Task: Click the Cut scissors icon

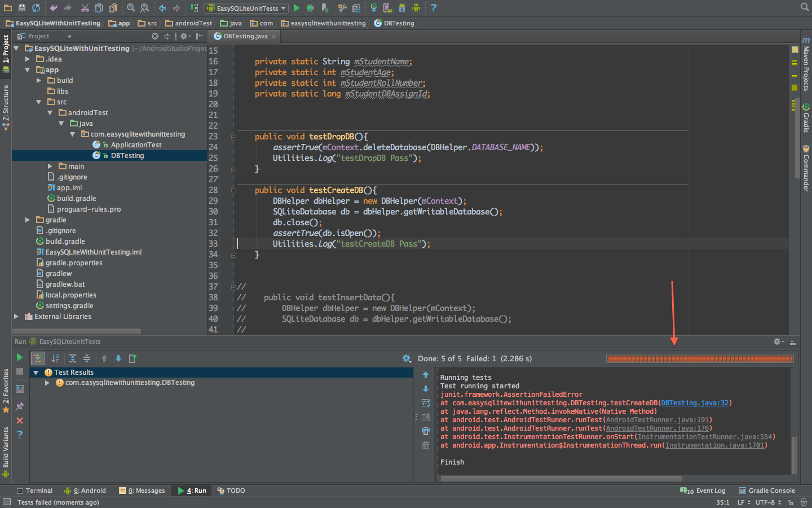Action: click(x=85, y=8)
